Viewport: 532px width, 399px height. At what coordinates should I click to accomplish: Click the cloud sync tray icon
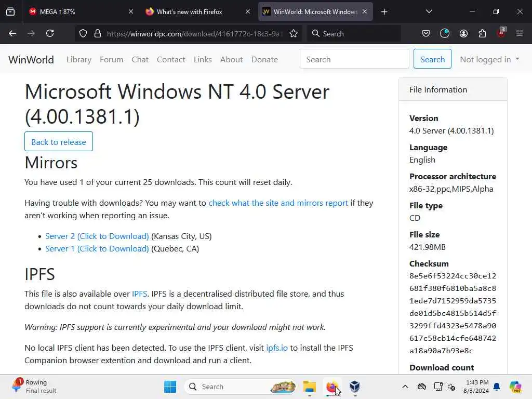point(422,387)
